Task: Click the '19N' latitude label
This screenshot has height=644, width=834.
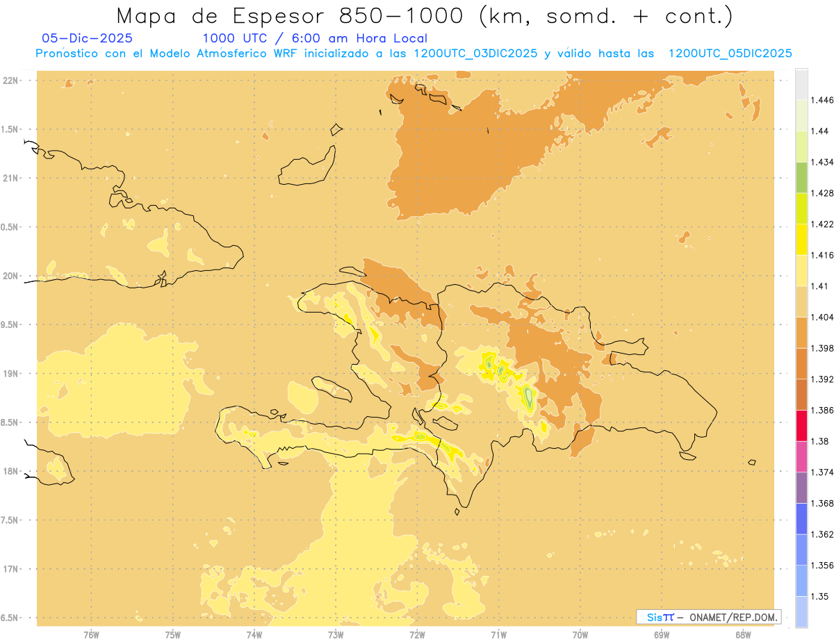Action: (x=10, y=374)
